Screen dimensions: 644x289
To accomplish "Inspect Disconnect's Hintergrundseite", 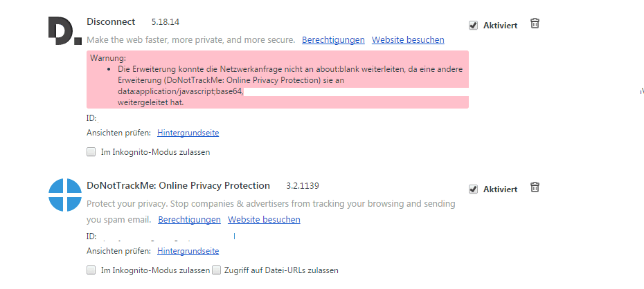I will point(188,133).
